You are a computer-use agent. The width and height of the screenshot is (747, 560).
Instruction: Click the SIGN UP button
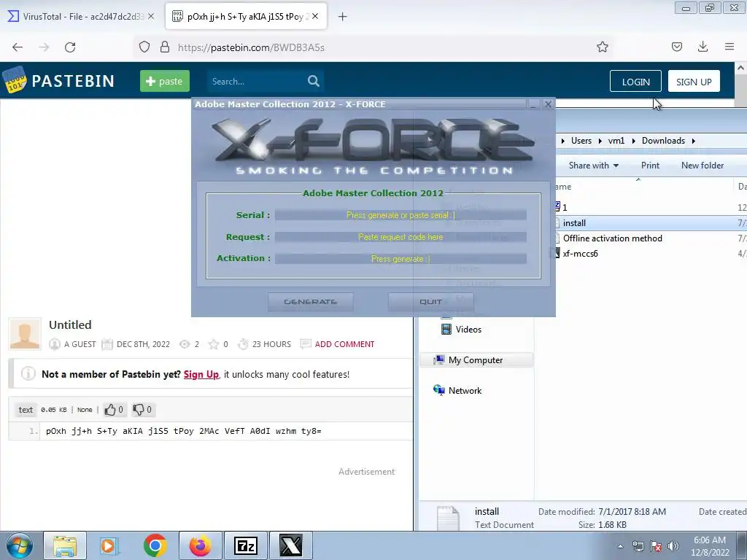(x=694, y=82)
